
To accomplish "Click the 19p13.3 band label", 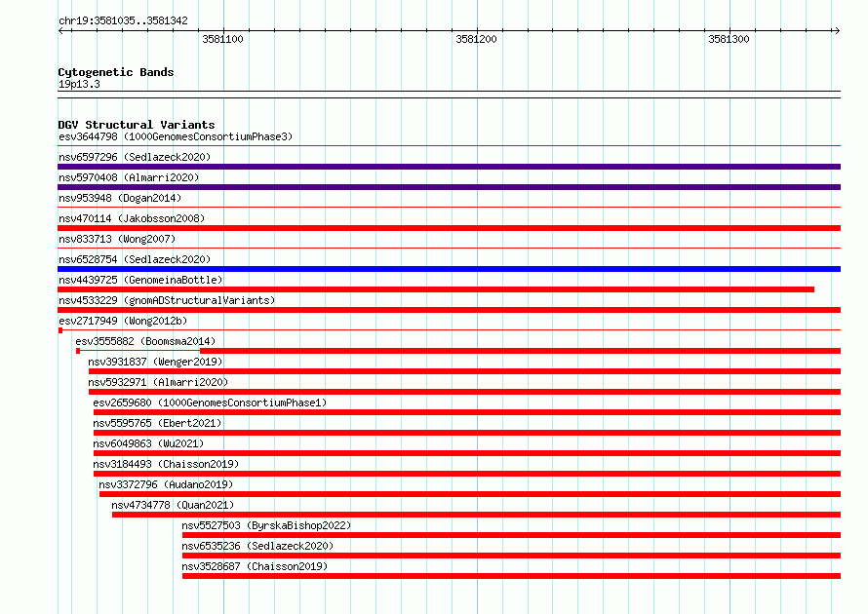I will [79, 84].
